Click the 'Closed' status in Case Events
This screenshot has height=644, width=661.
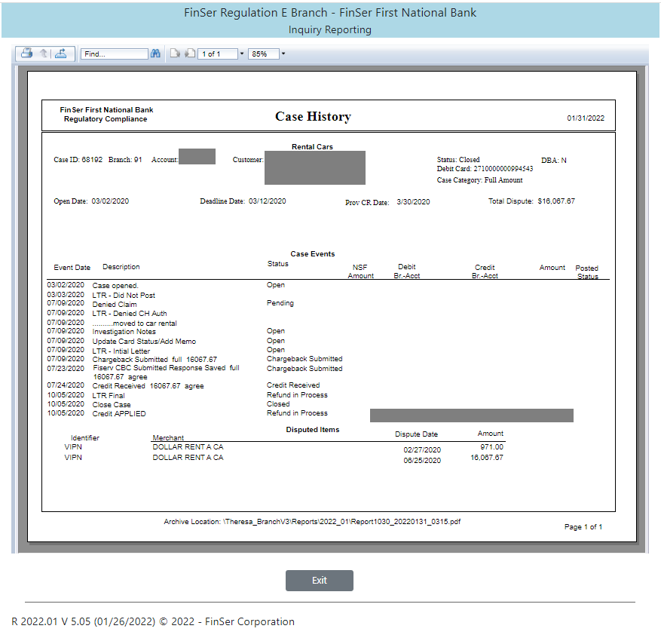278,404
